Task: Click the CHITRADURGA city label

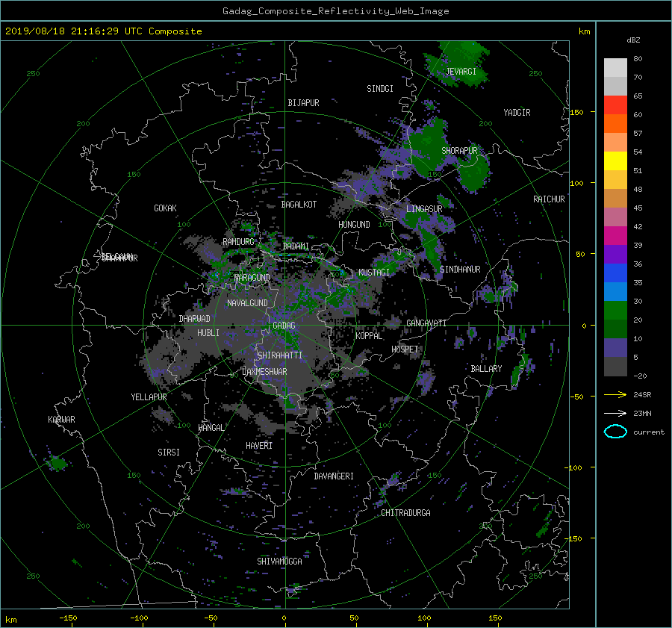Action: [405, 513]
